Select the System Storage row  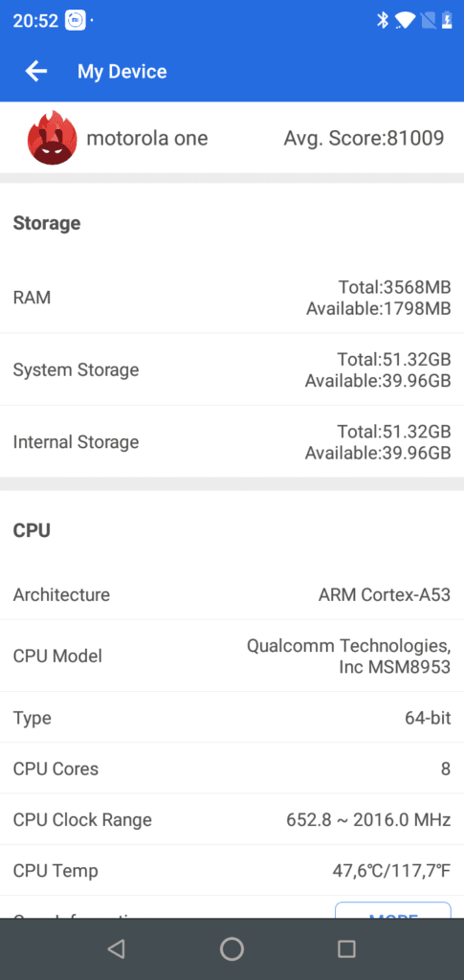[232, 369]
